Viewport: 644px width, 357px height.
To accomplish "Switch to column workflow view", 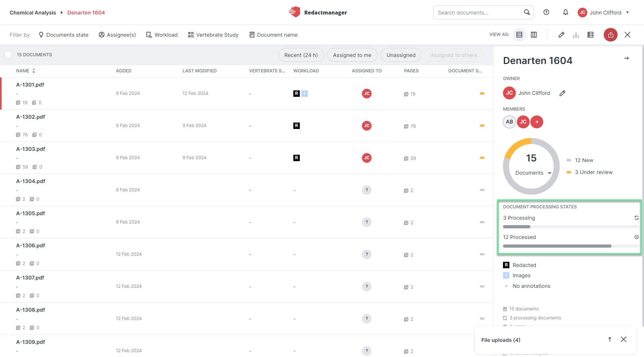I will point(534,35).
